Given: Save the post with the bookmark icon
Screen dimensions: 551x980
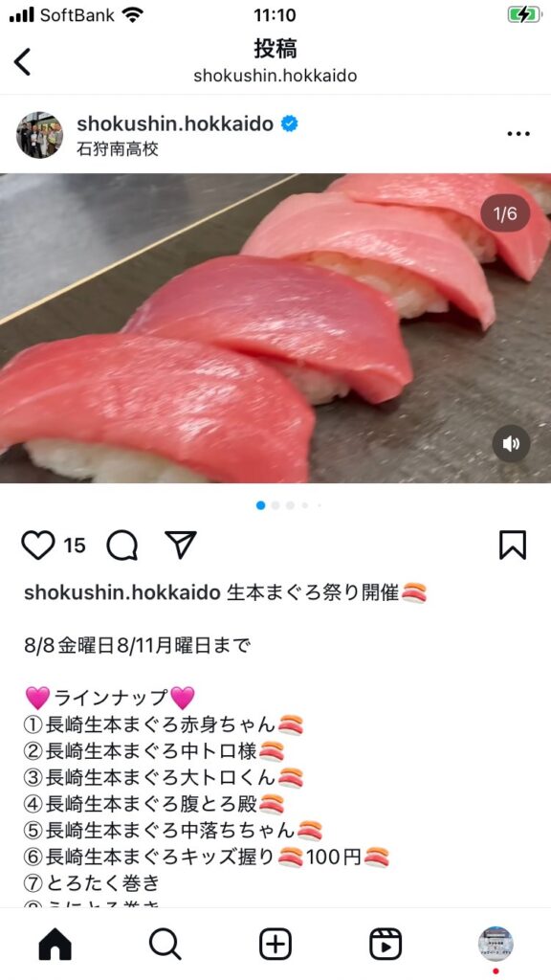Looking at the screenshot, I should click(x=513, y=545).
